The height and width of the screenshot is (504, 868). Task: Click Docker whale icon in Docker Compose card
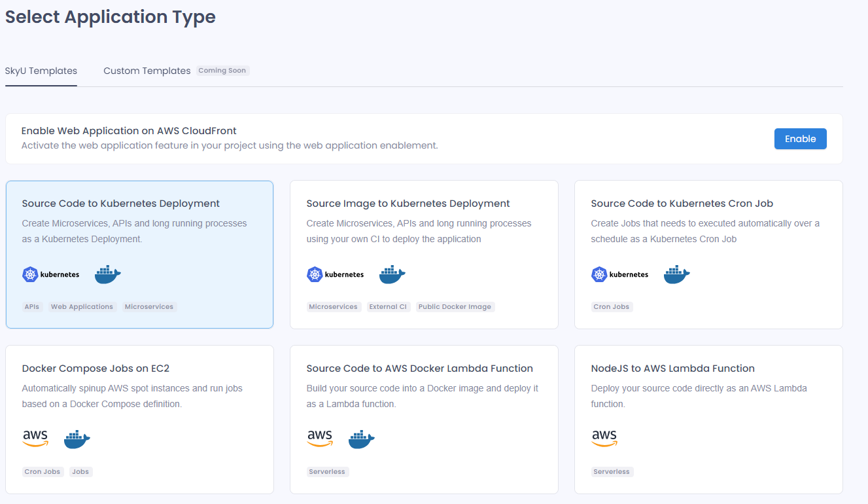click(77, 439)
